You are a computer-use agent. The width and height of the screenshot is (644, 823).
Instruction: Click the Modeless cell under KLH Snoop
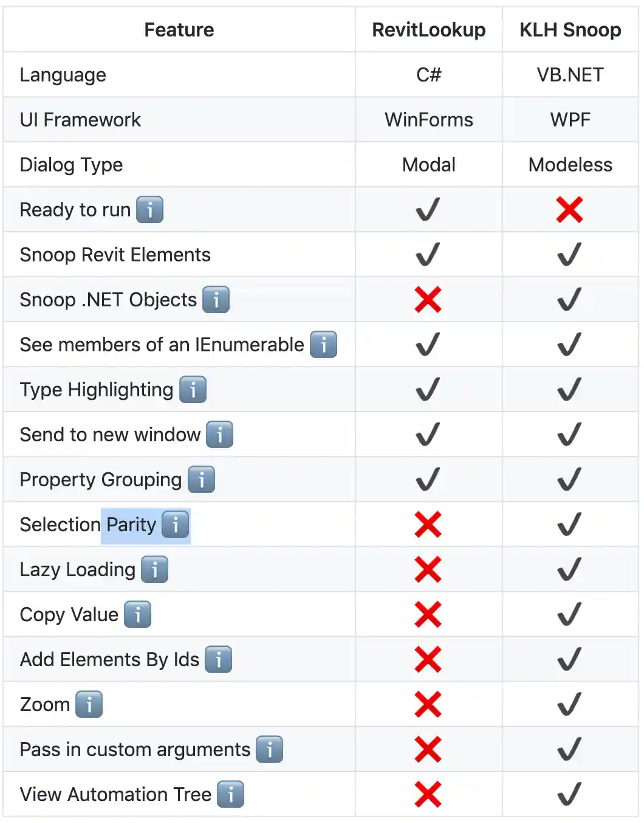570,165
